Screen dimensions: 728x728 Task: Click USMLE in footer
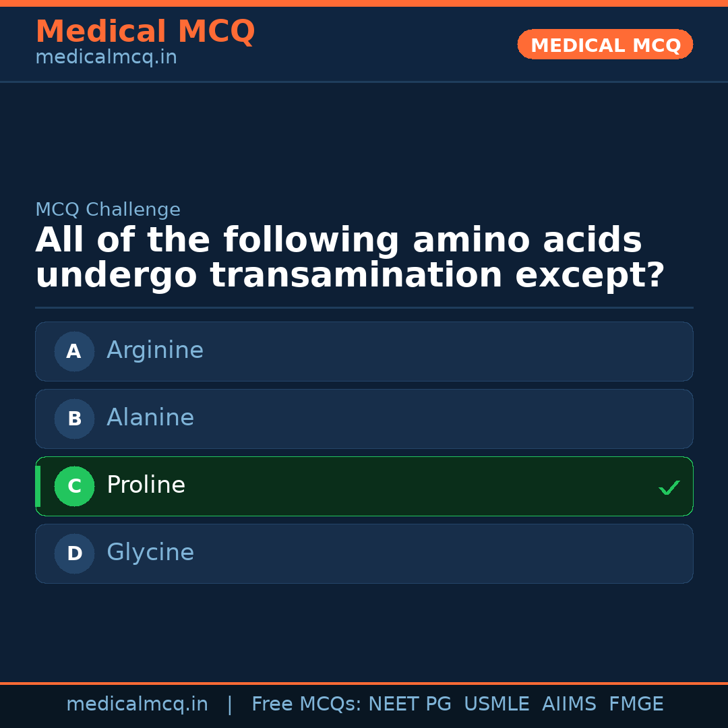(496, 704)
